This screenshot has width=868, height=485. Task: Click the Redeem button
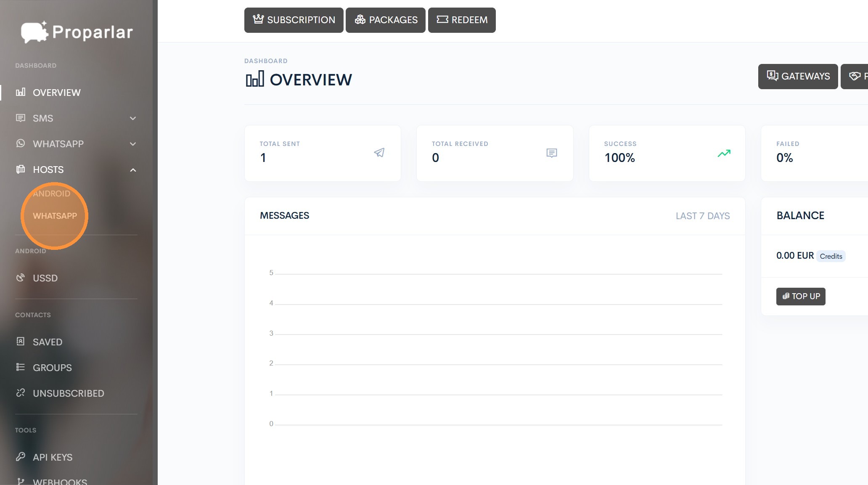click(x=461, y=20)
